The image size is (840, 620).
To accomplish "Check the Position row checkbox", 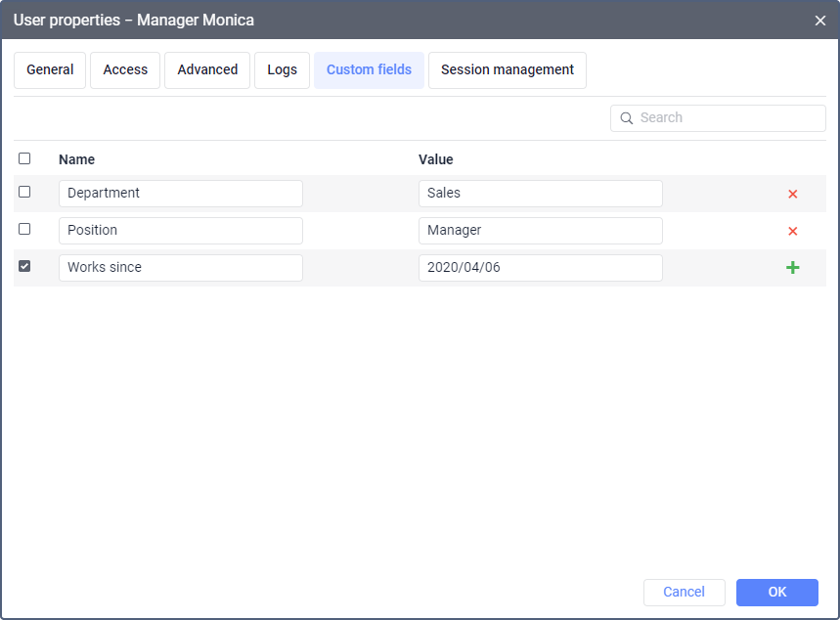I will click(x=24, y=229).
